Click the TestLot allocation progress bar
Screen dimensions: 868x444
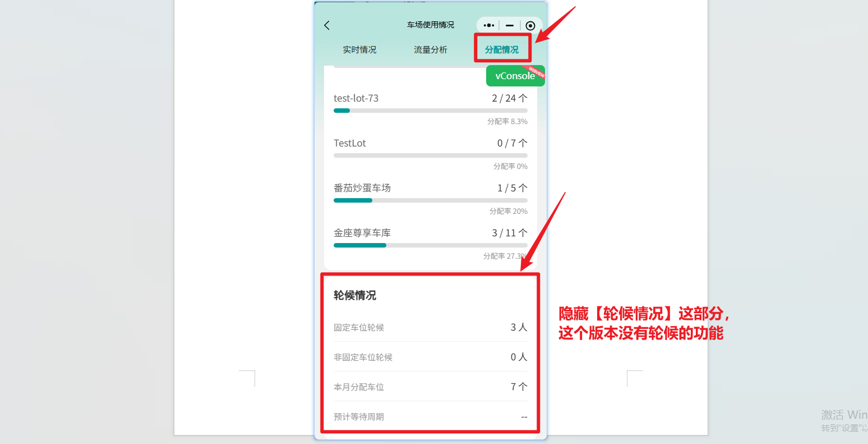coord(430,155)
